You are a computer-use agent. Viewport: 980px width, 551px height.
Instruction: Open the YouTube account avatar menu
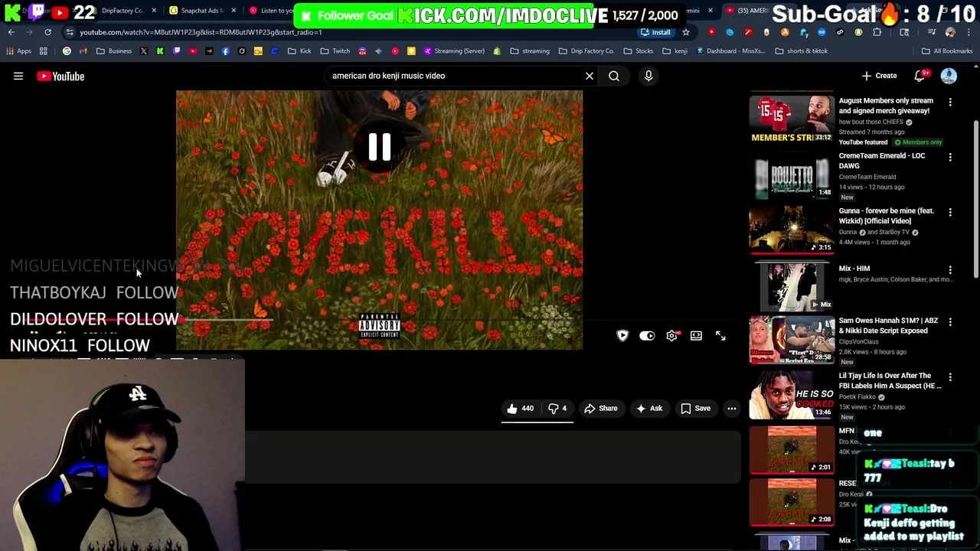pos(949,76)
